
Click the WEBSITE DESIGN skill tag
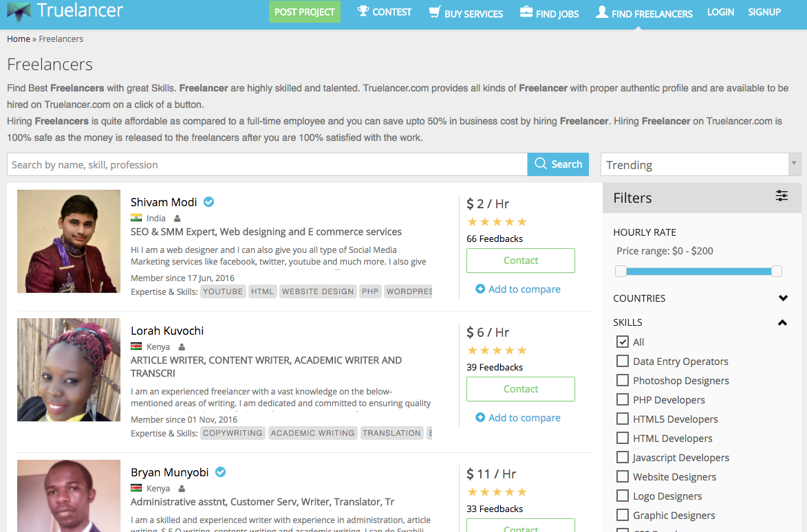[318, 291]
